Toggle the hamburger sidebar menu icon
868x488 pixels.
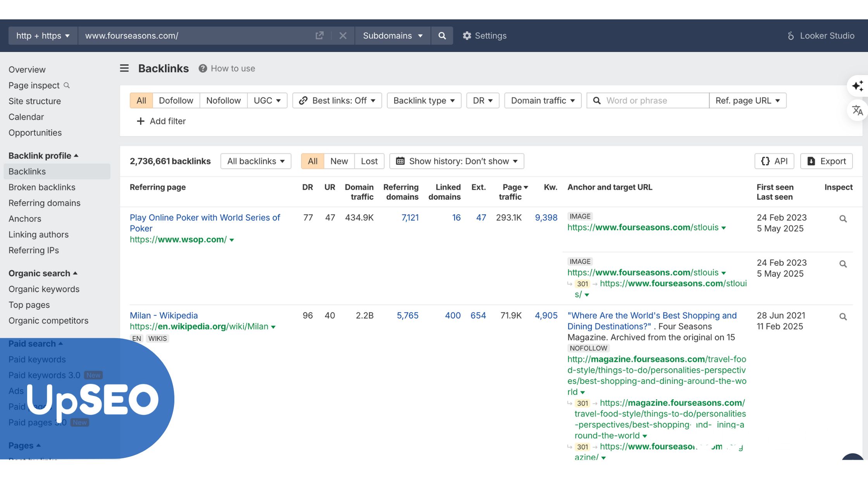click(x=124, y=69)
